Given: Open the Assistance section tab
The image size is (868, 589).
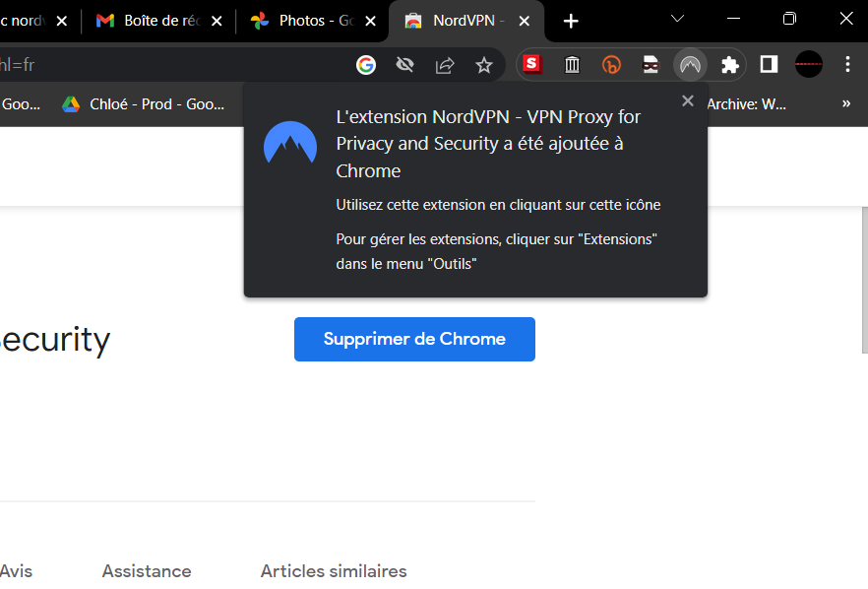Looking at the screenshot, I should tap(147, 570).
